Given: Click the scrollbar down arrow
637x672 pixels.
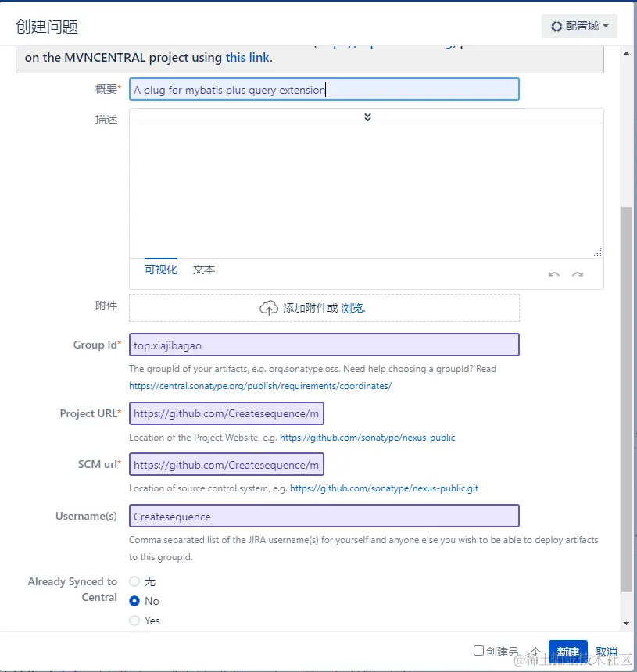Looking at the screenshot, I should click(626, 623).
